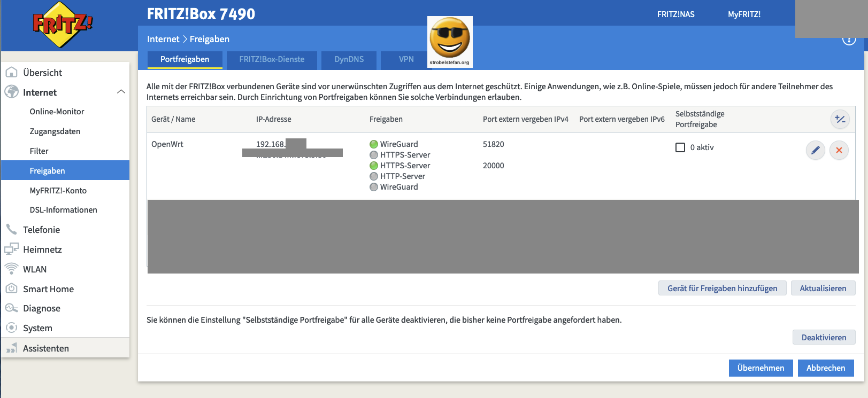Viewport: 868px width, 398px height.
Task: Toggle Selbstständige Portfreigabe checkbox for OpenWrt
Action: (680, 147)
